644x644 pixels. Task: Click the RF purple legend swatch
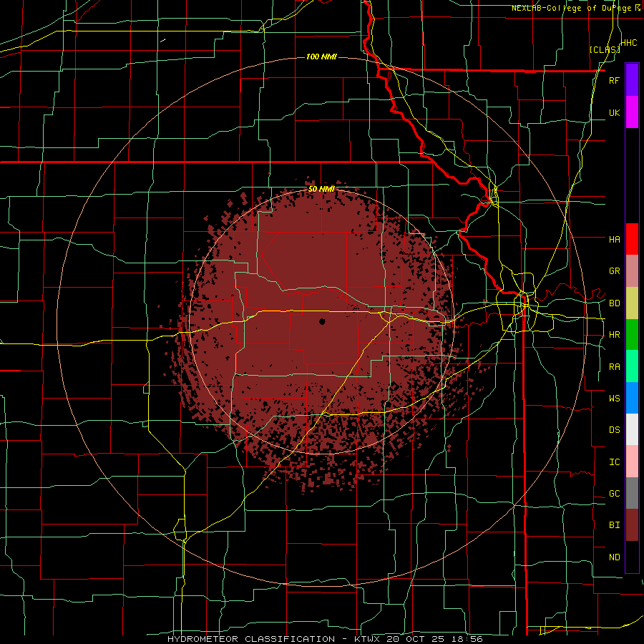point(632,80)
